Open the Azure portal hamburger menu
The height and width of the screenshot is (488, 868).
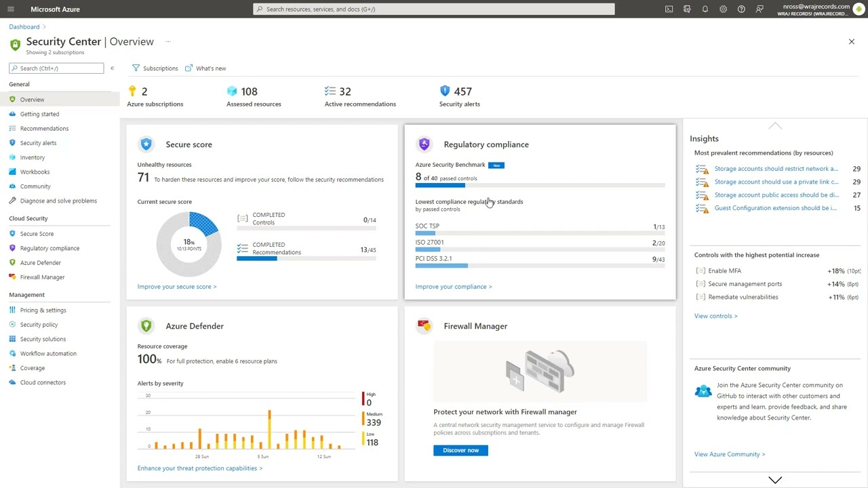10,9
